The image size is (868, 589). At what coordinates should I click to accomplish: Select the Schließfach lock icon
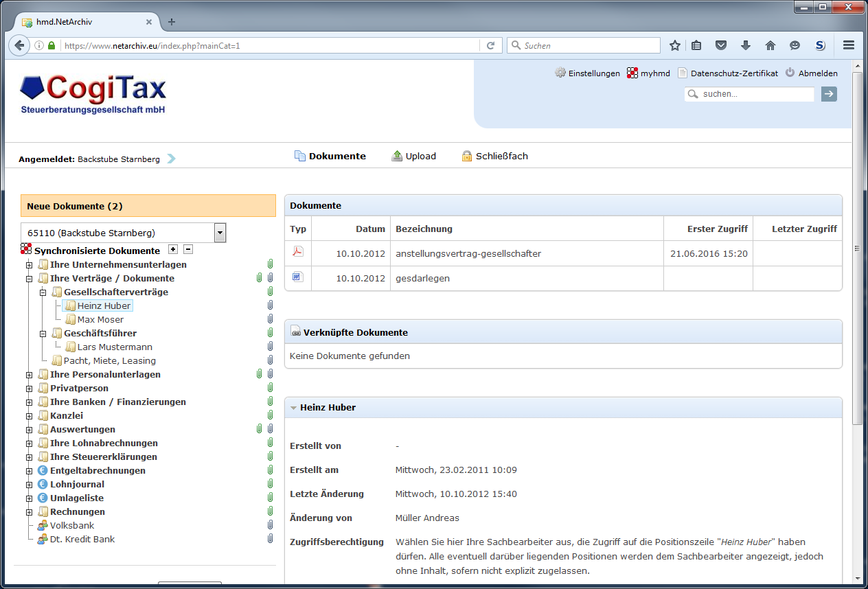click(x=467, y=155)
